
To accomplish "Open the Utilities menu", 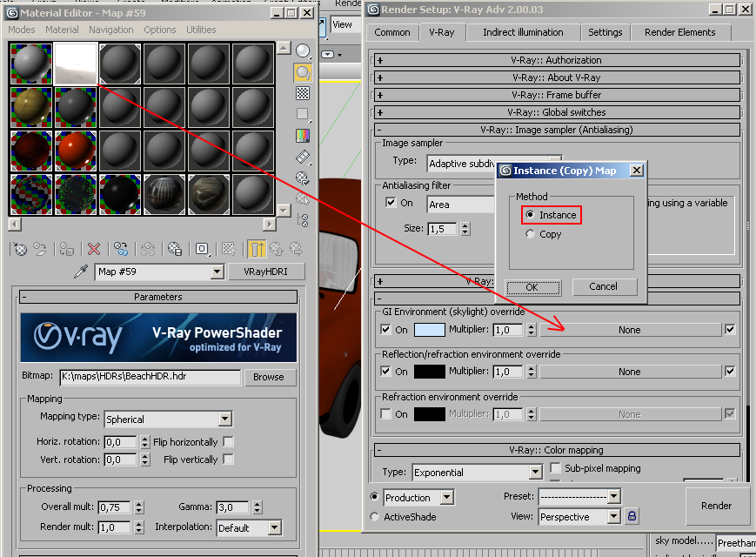I will click(201, 30).
